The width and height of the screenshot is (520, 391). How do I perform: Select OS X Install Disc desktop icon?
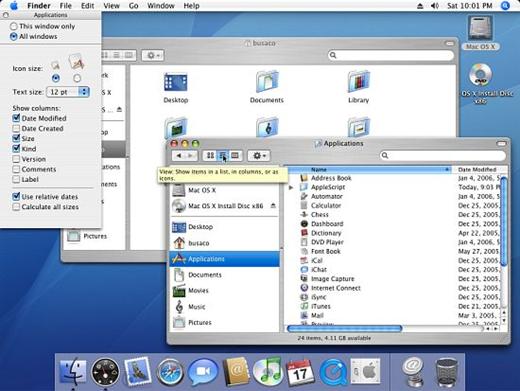pos(481,83)
